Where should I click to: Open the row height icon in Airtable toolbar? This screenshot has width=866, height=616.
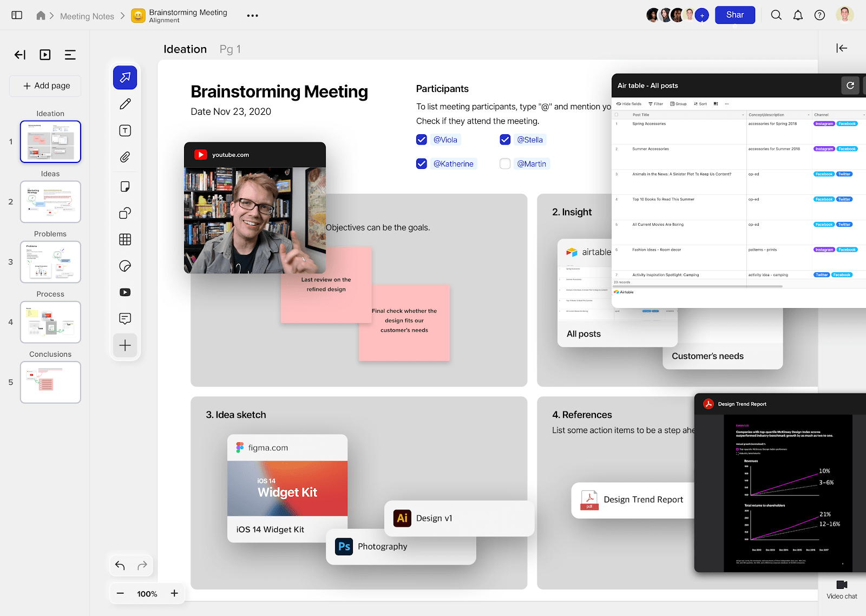pyautogui.click(x=716, y=104)
